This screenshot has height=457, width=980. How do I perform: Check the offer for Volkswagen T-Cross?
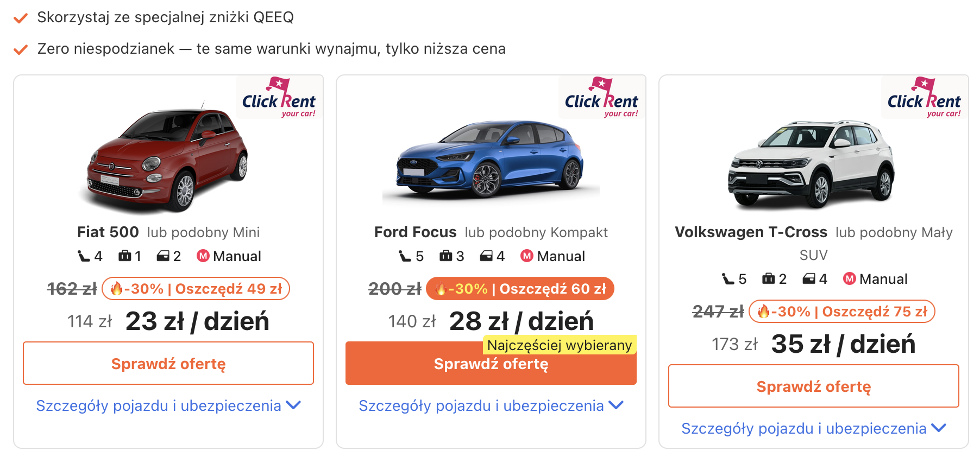tap(814, 386)
